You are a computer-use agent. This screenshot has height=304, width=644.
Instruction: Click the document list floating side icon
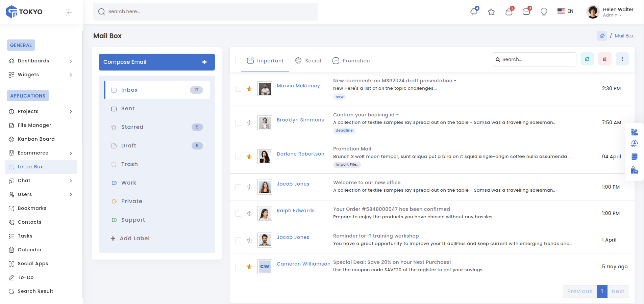pyautogui.click(x=635, y=157)
